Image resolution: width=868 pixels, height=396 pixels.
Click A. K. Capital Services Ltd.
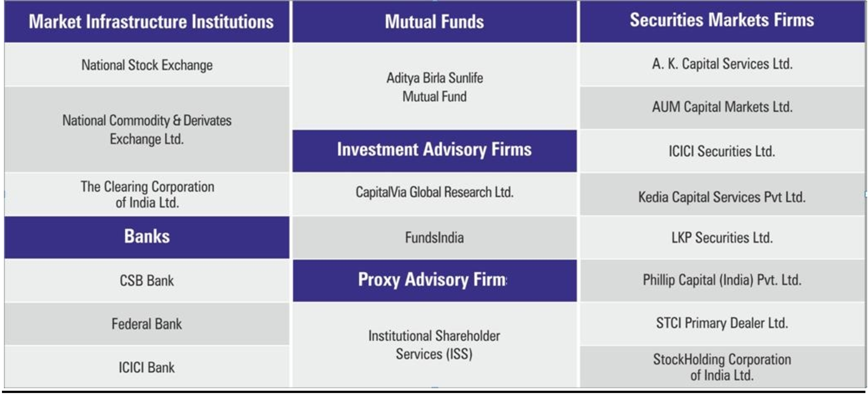point(722,64)
